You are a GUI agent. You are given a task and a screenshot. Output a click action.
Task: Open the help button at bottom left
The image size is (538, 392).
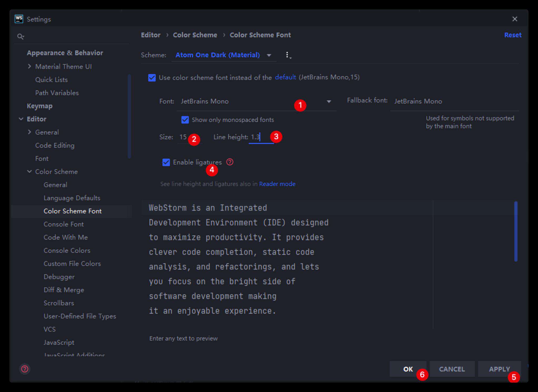point(25,369)
